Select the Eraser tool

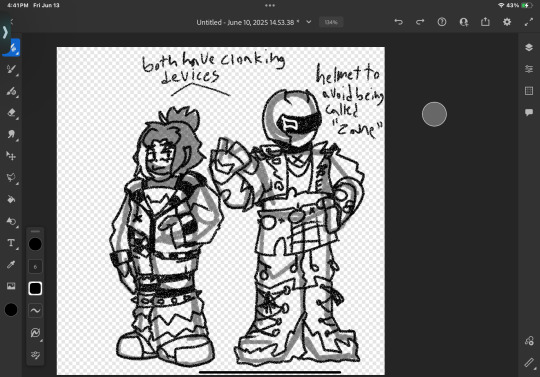(x=11, y=113)
